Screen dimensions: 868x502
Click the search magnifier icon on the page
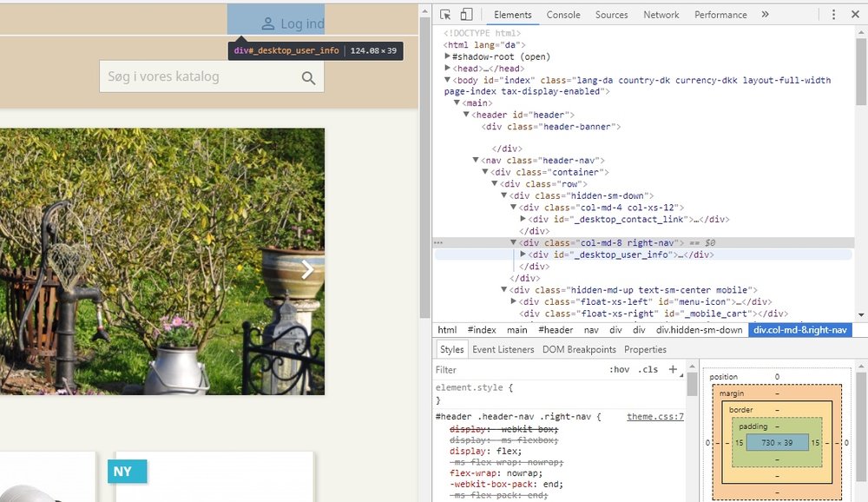tap(308, 78)
